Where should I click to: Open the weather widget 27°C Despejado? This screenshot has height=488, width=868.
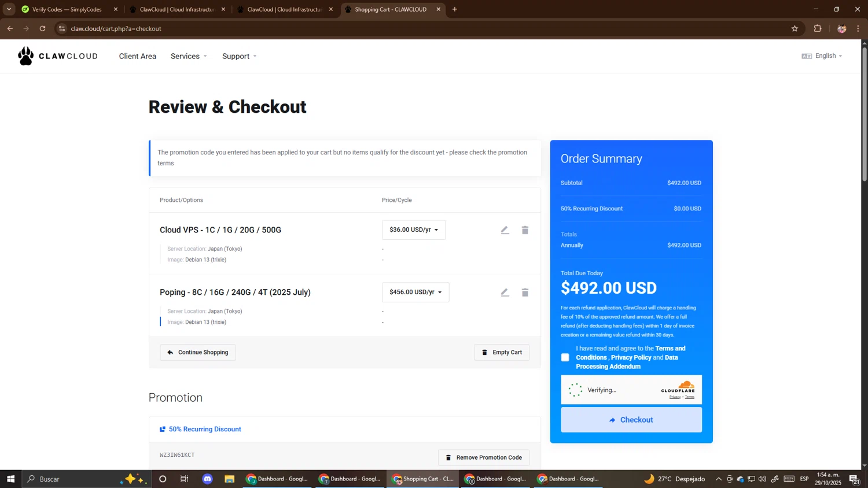pos(675,479)
